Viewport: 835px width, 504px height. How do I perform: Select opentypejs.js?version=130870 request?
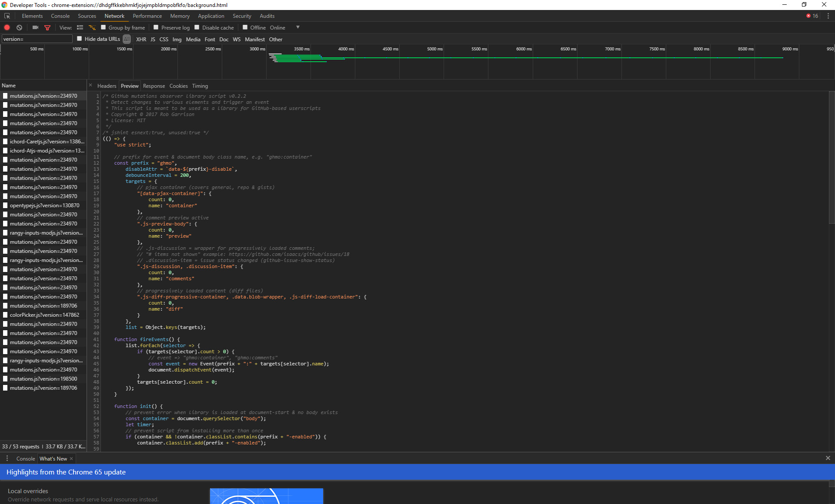point(43,206)
